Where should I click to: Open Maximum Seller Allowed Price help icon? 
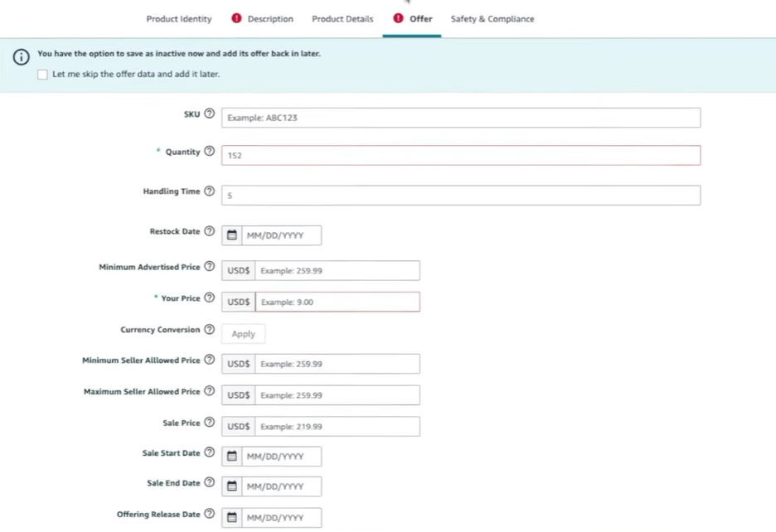pyautogui.click(x=210, y=391)
